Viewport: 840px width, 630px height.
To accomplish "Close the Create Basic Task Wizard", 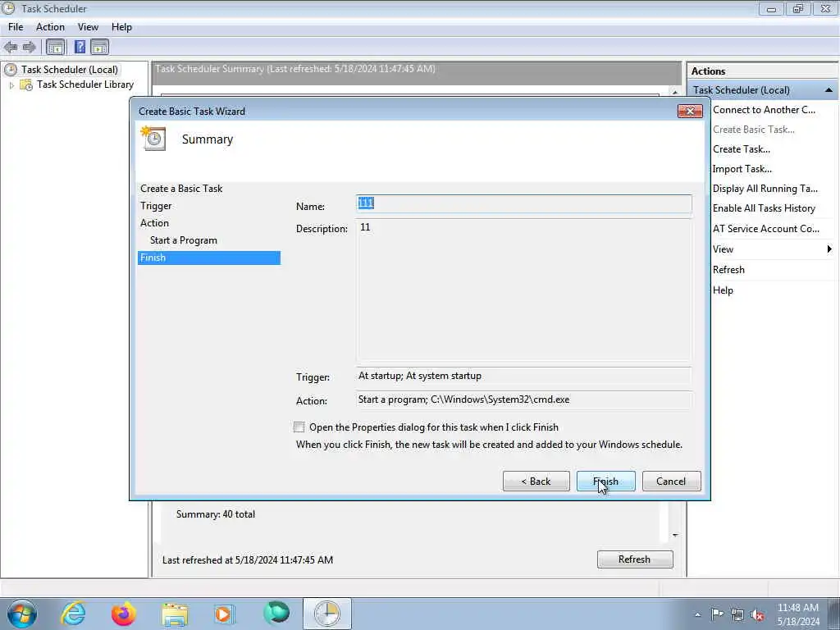I will tap(690, 111).
